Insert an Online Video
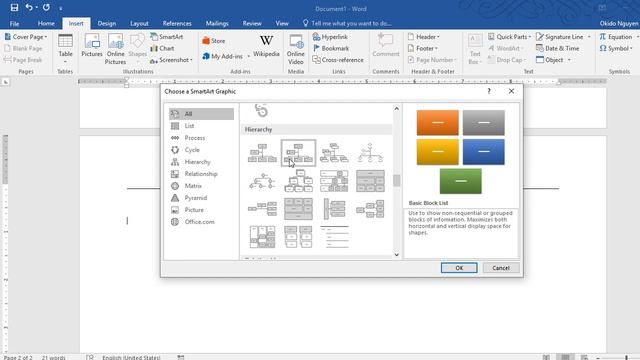This screenshot has height=360, width=640. pyautogui.click(x=296, y=49)
